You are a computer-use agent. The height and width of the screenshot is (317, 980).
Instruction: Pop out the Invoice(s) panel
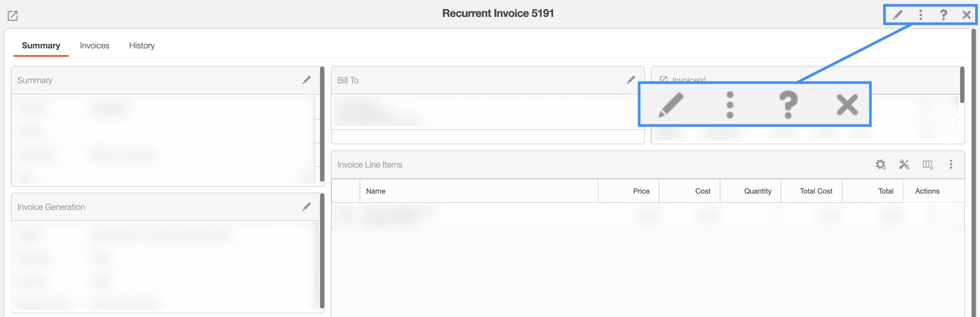tap(663, 79)
